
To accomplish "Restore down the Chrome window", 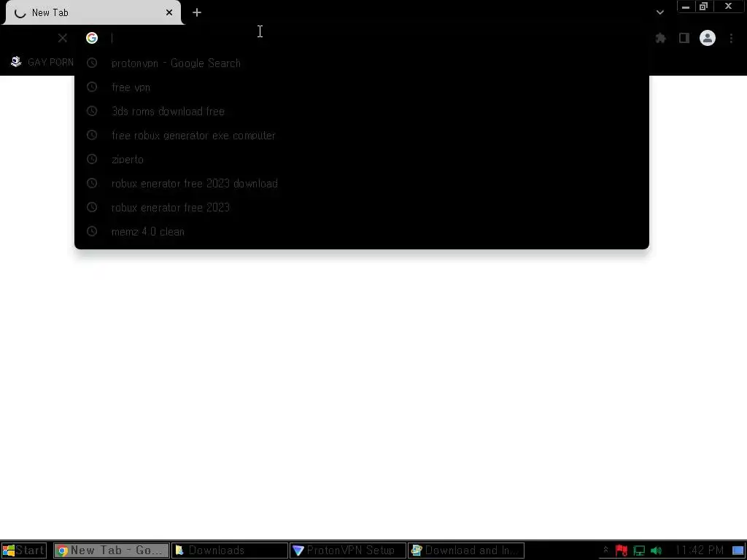I will pos(704,6).
